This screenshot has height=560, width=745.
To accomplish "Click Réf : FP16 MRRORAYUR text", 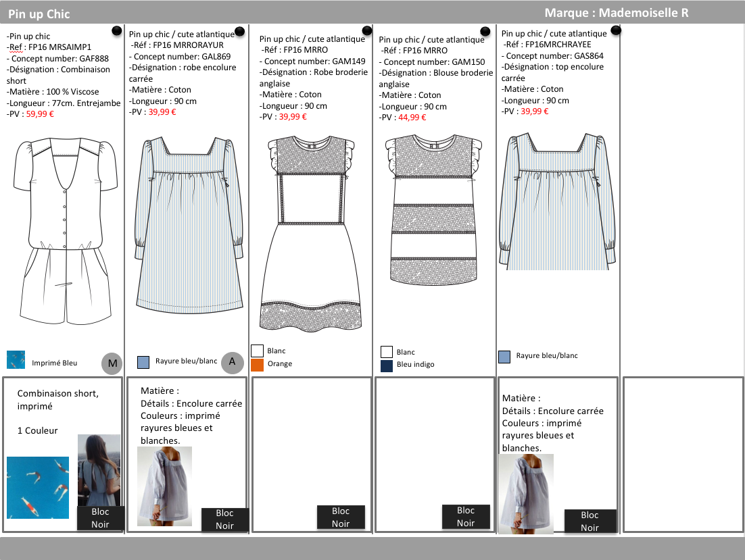I will [177, 45].
